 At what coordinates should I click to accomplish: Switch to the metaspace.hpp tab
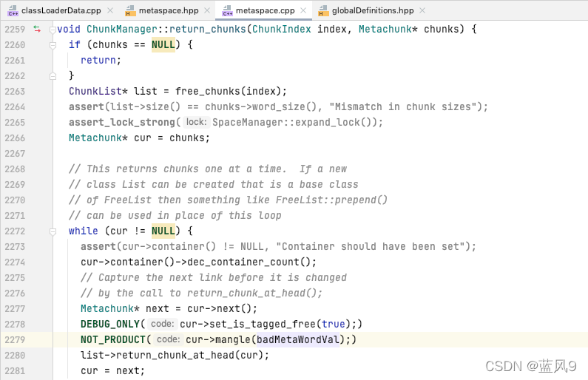click(x=169, y=10)
